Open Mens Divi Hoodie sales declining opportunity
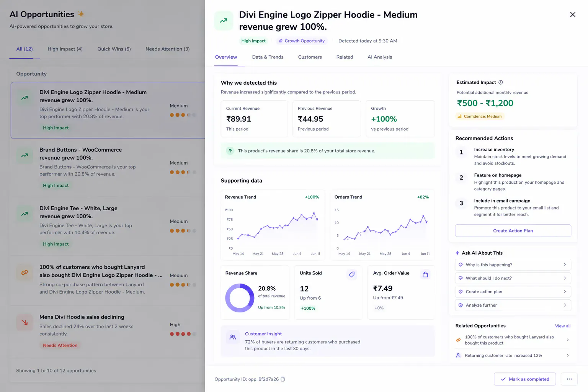The width and height of the screenshot is (588, 392). click(108, 331)
